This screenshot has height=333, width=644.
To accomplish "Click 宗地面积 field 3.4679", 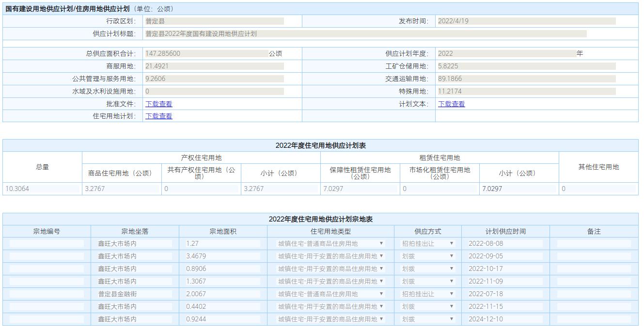I will [x=223, y=256].
